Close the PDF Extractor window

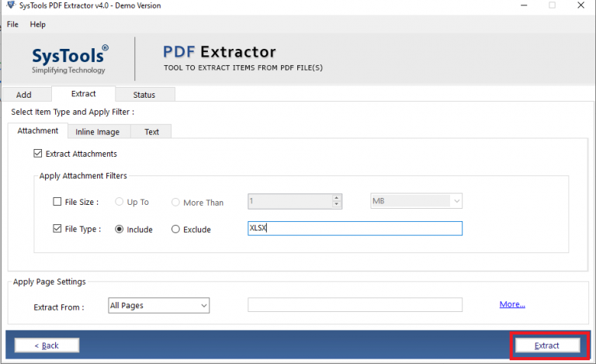pos(580,5)
